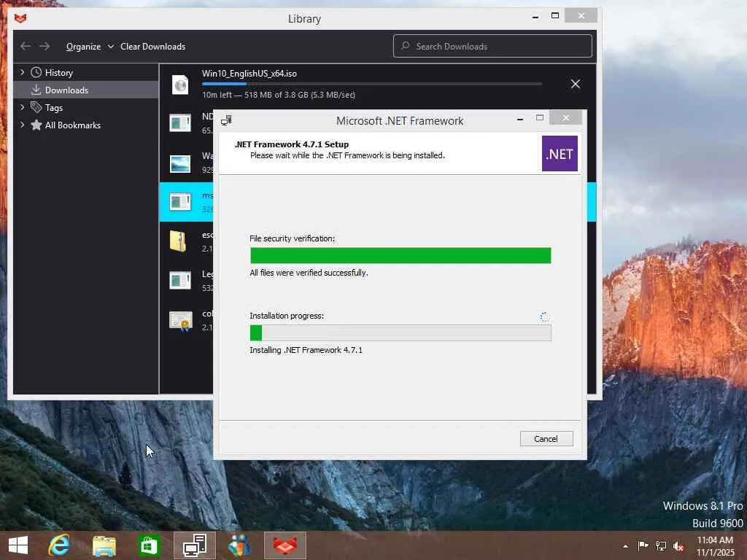Click the Installation progress bar
Viewport: 747px width, 560px height.
tap(400, 332)
